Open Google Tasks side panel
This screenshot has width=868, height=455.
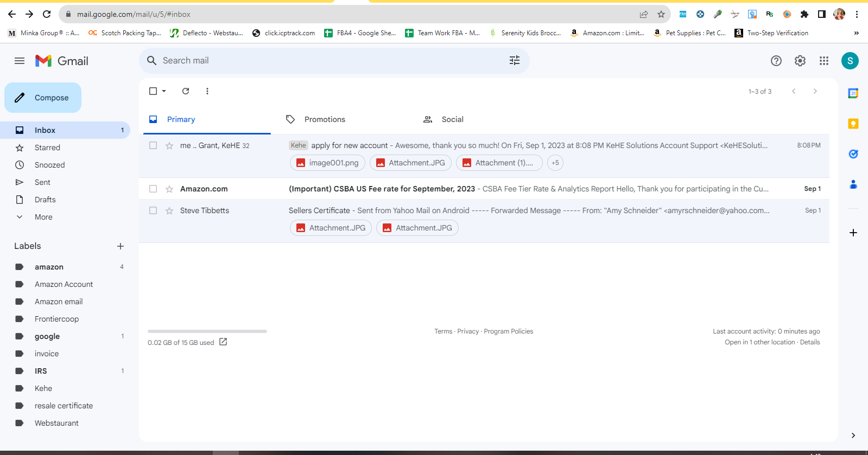pyautogui.click(x=853, y=154)
